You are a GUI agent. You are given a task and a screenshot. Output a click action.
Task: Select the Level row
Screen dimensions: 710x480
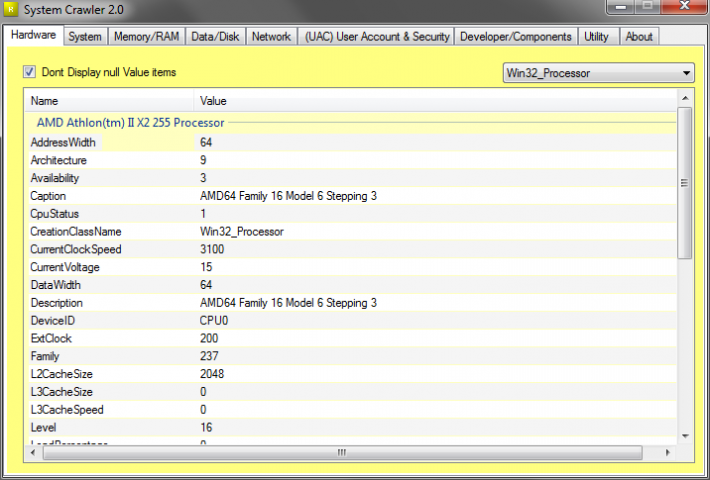[352, 427]
